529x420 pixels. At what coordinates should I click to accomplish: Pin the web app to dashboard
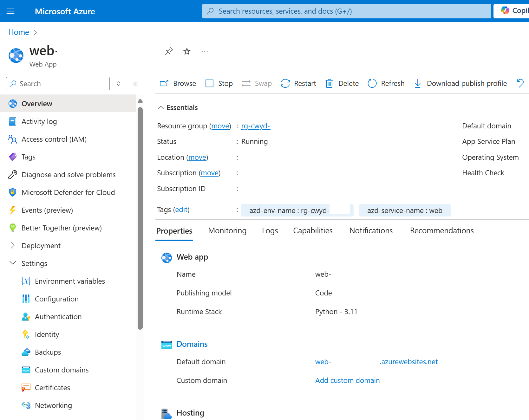click(x=169, y=51)
